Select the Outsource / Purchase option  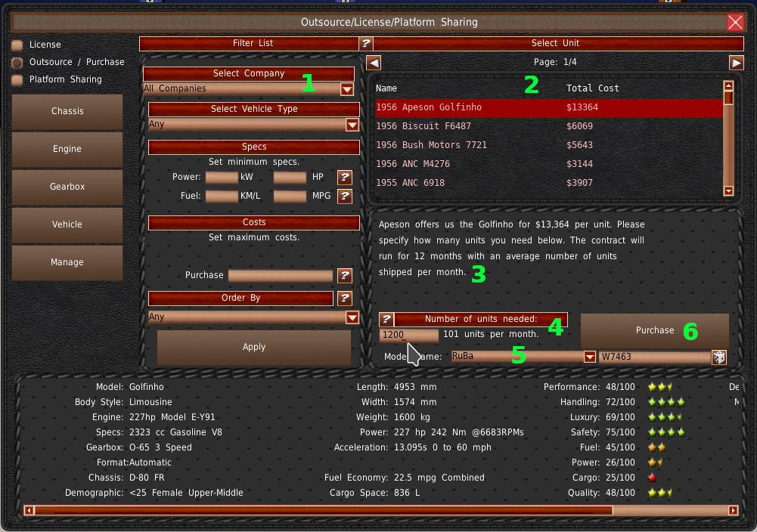point(17,63)
